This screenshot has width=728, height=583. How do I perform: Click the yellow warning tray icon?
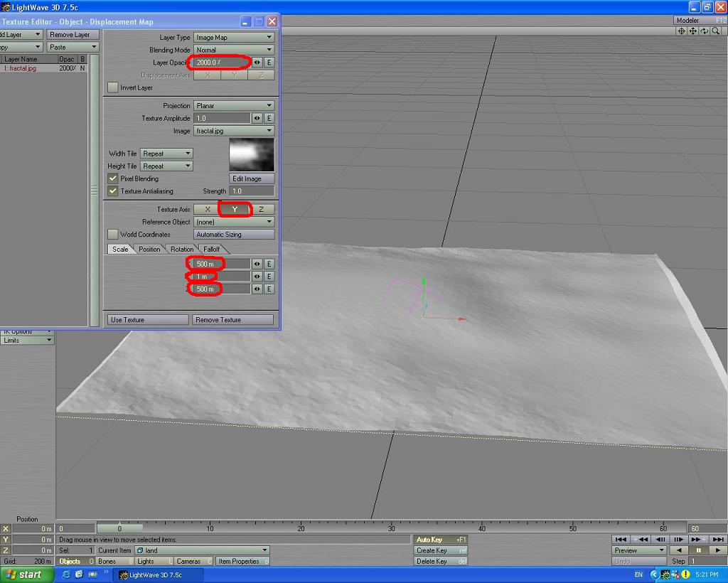click(x=686, y=574)
